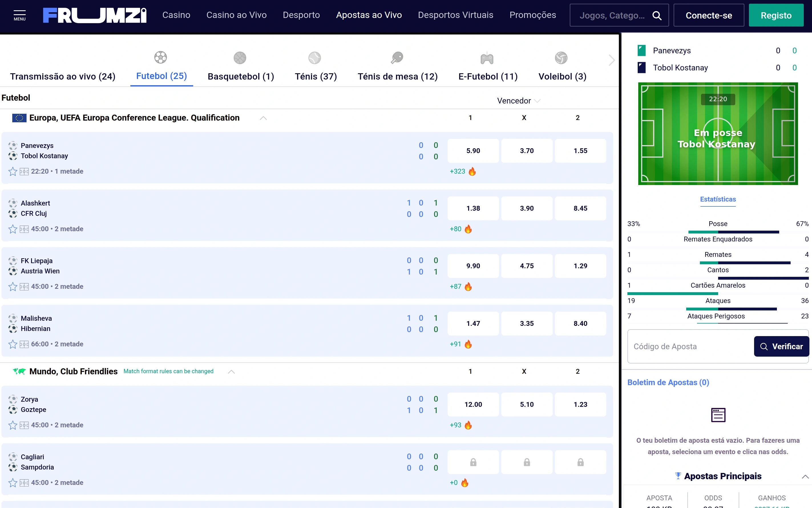The height and width of the screenshot is (508, 812).
Task: Collapse the Apostas Principais panel
Action: pos(805,477)
